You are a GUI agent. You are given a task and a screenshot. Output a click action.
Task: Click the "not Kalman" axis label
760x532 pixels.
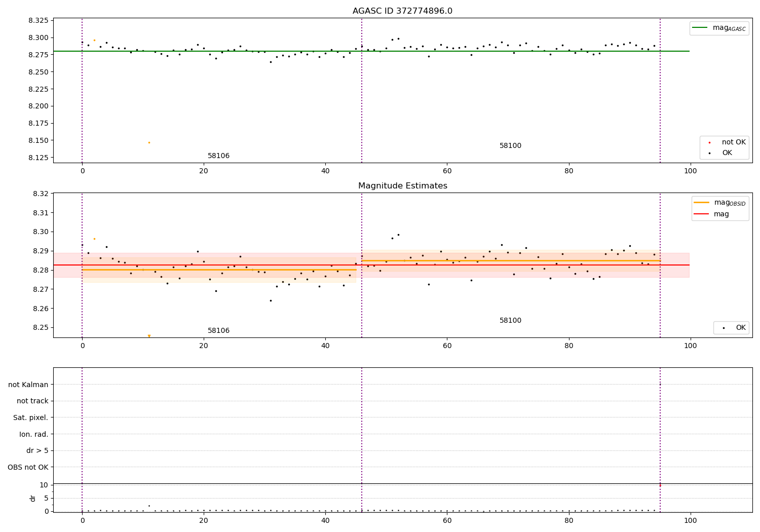(28, 385)
